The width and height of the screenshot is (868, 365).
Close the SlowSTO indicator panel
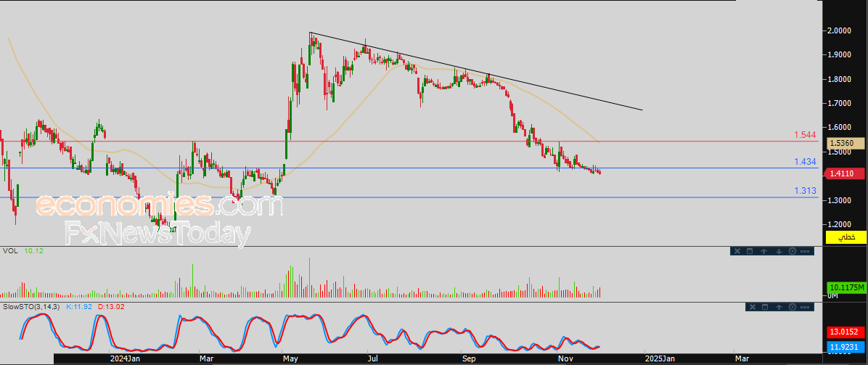pyautogui.click(x=753, y=307)
